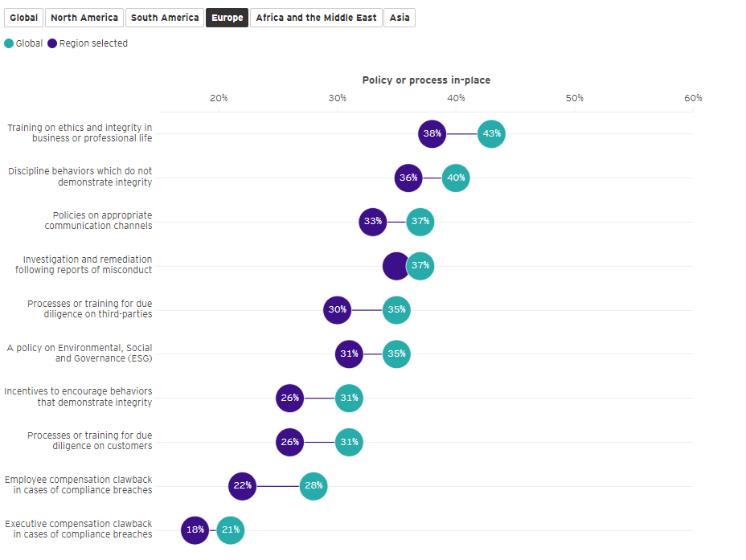Click the ESG policy row label
Viewport: 746px width, 560px height.
pos(80,354)
